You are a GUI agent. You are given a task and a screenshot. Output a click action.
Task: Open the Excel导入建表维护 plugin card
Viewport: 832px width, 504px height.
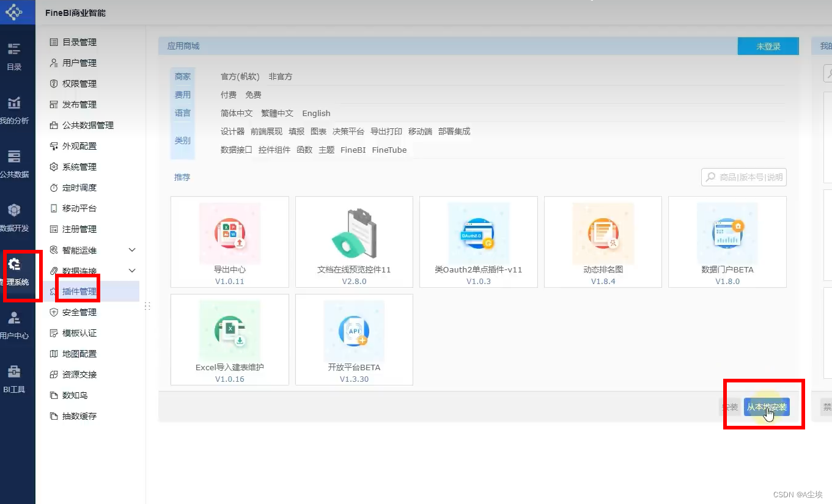tap(230, 340)
